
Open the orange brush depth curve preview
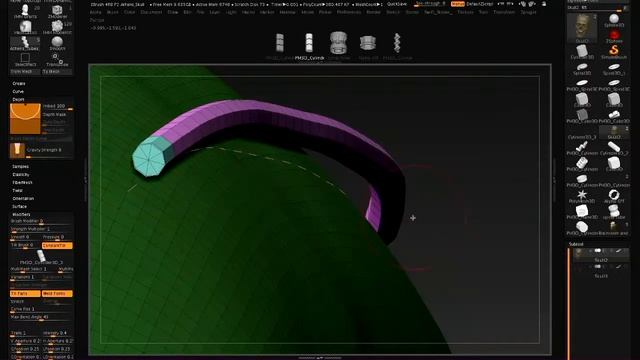tap(25, 118)
